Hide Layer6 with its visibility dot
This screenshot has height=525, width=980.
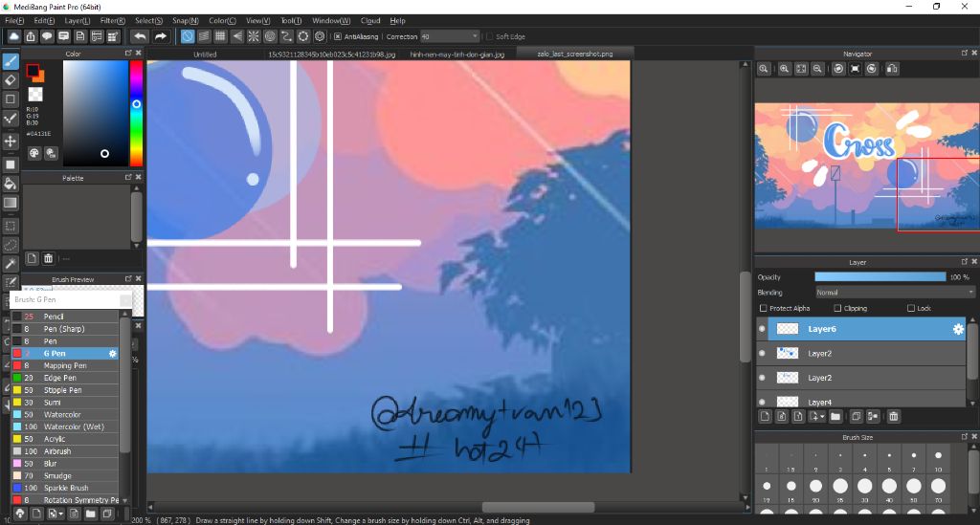pyautogui.click(x=762, y=329)
